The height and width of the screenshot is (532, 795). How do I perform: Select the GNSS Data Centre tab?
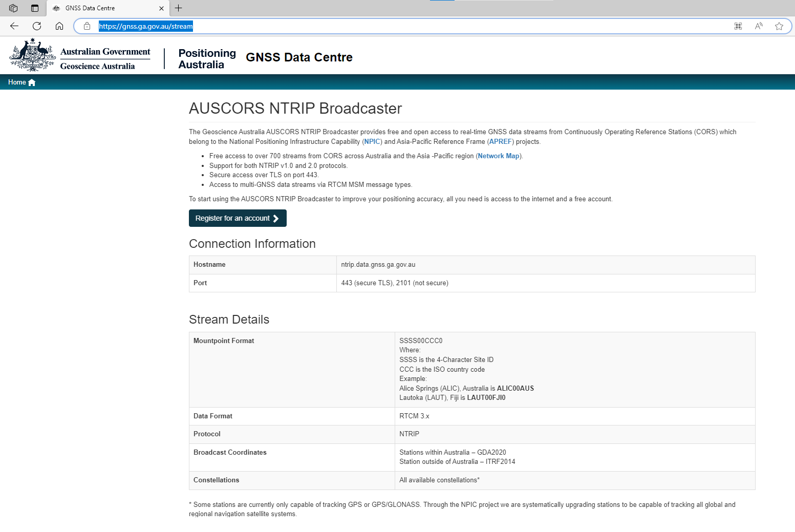click(x=108, y=8)
